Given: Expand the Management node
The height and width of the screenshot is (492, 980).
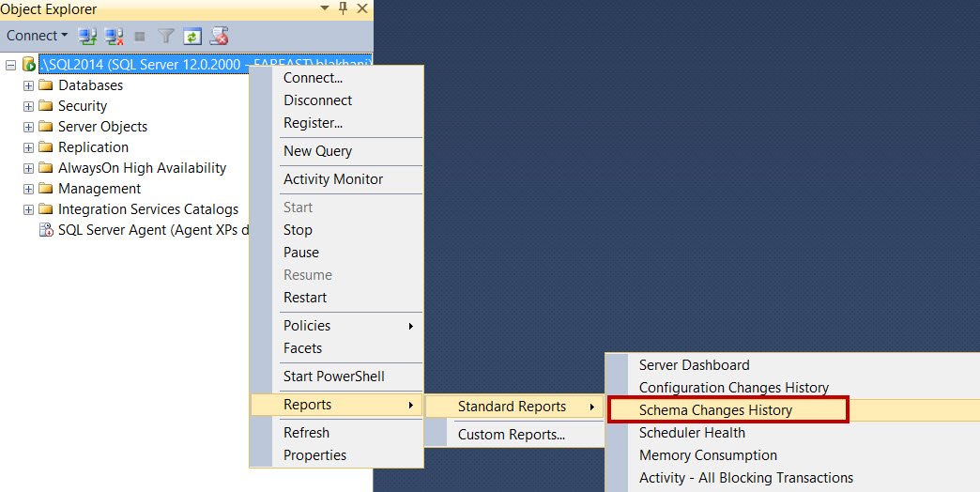Looking at the screenshot, I should coord(28,189).
